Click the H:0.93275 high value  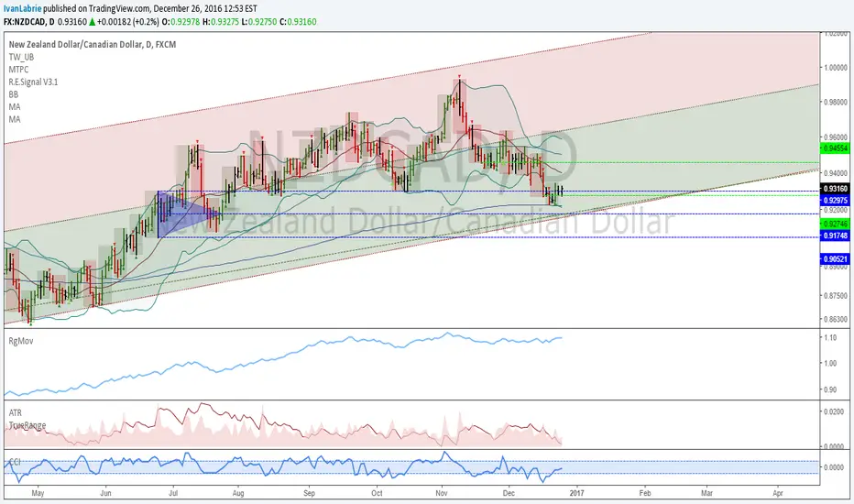[x=221, y=22]
